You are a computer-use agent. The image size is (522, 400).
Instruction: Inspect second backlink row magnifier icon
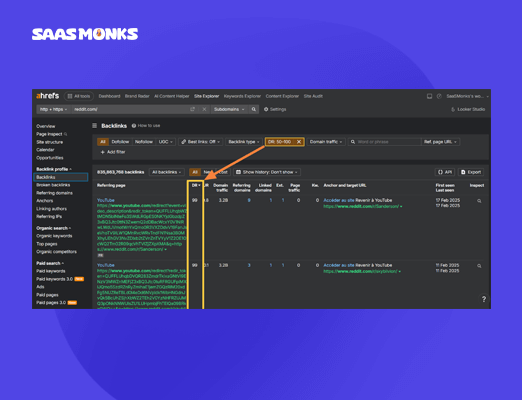479,266
